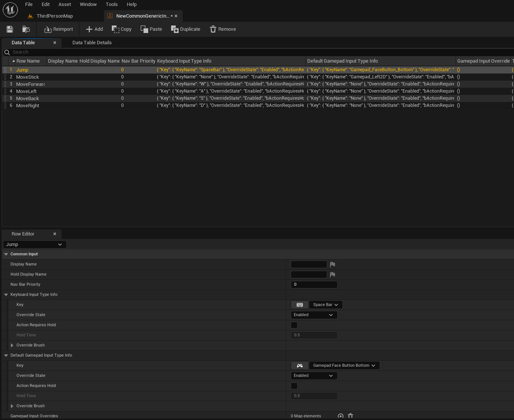
Task: Click the keyboard icon beside the Key field
Action: point(299,304)
